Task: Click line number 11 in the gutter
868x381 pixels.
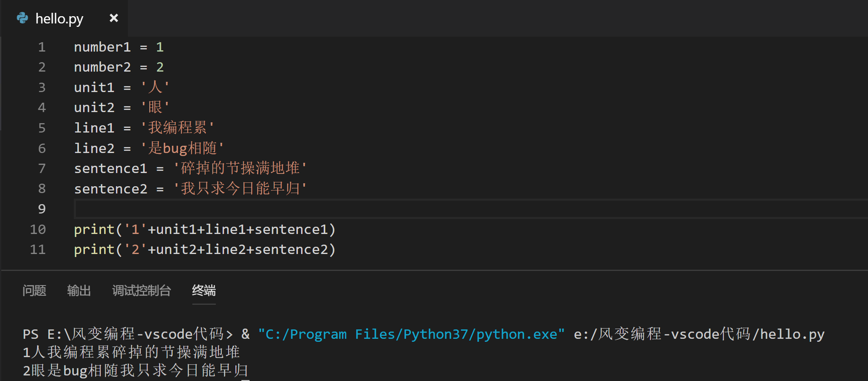Action: pyautogui.click(x=38, y=249)
